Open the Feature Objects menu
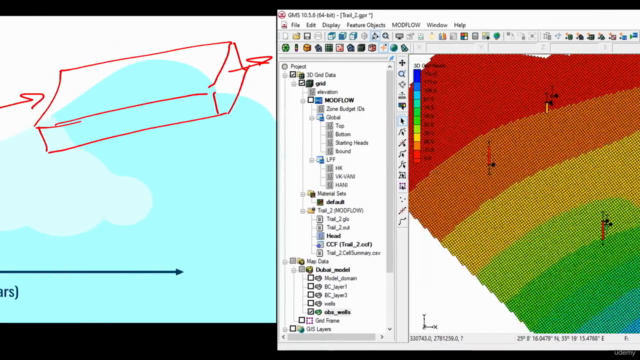The height and width of the screenshot is (360, 640). pyautogui.click(x=366, y=25)
